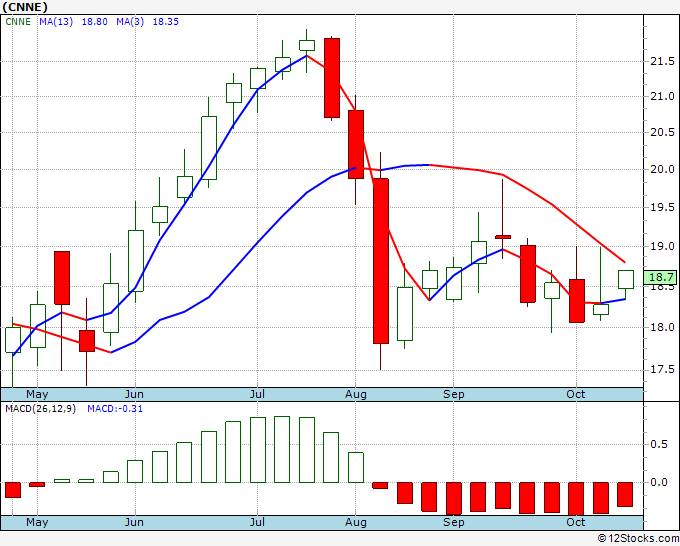The height and width of the screenshot is (546, 680).
Task: Click the 0.0 MACD axis label
Action: [658, 482]
